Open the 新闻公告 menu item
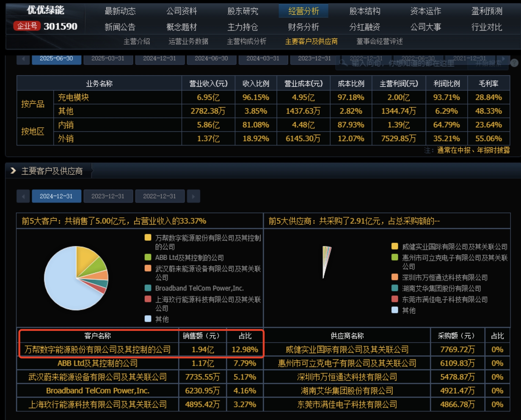This screenshot has height=420, width=521. (x=120, y=27)
